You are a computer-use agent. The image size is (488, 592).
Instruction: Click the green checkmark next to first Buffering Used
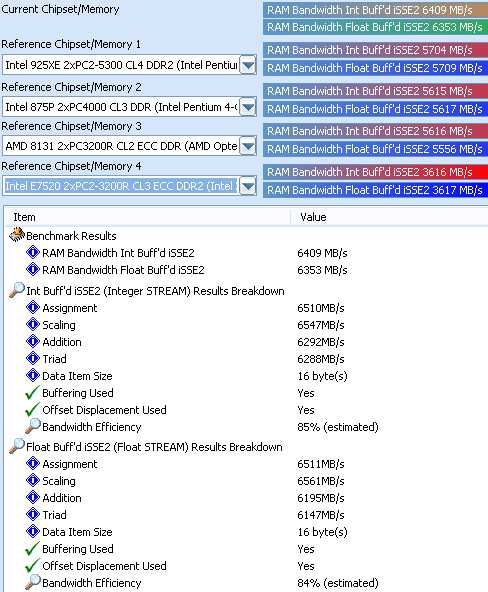pyautogui.click(x=32, y=393)
